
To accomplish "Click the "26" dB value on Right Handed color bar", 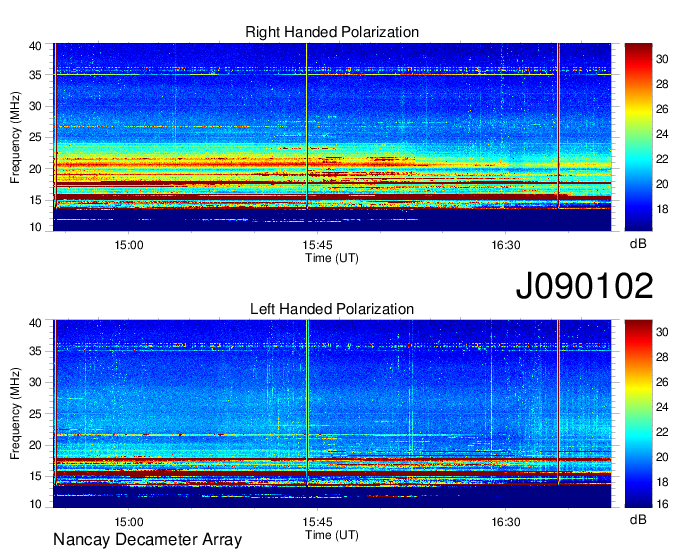I will [x=662, y=109].
